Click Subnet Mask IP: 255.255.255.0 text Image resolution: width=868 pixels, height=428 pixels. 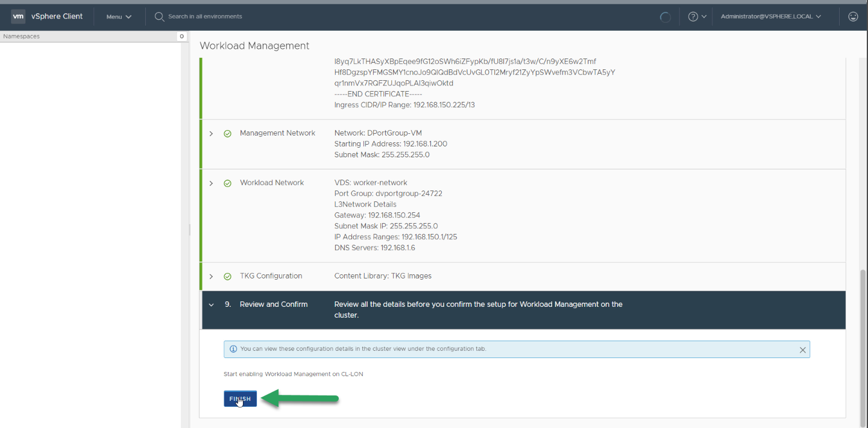pyautogui.click(x=386, y=226)
